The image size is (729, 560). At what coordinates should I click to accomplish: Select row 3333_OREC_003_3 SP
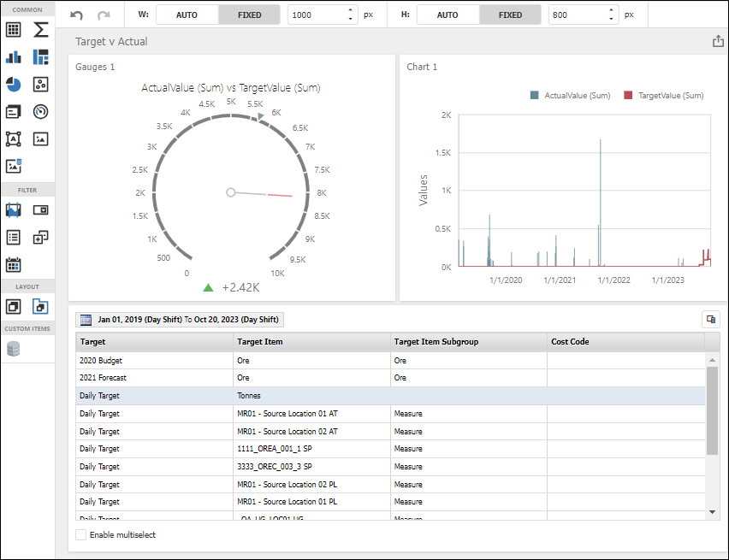click(390, 467)
